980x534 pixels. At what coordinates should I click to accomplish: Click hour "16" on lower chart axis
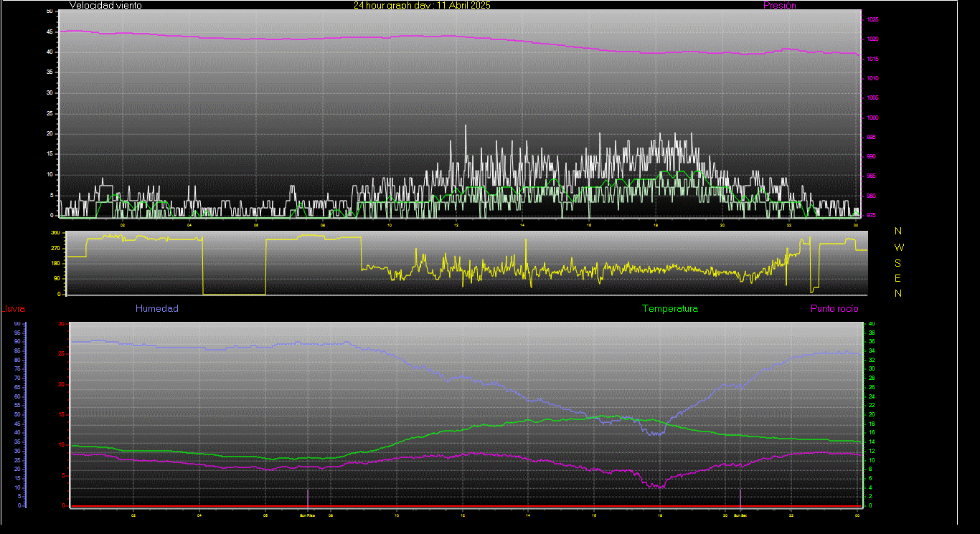[594, 515]
